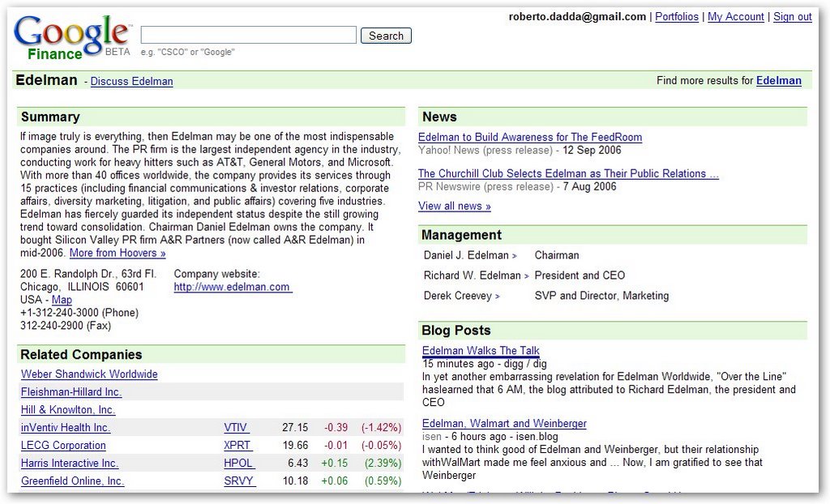Click the news date 7 Aug 2006
Image resolution: width=830 pixels, height=504 pixels.
click(590, 187)
